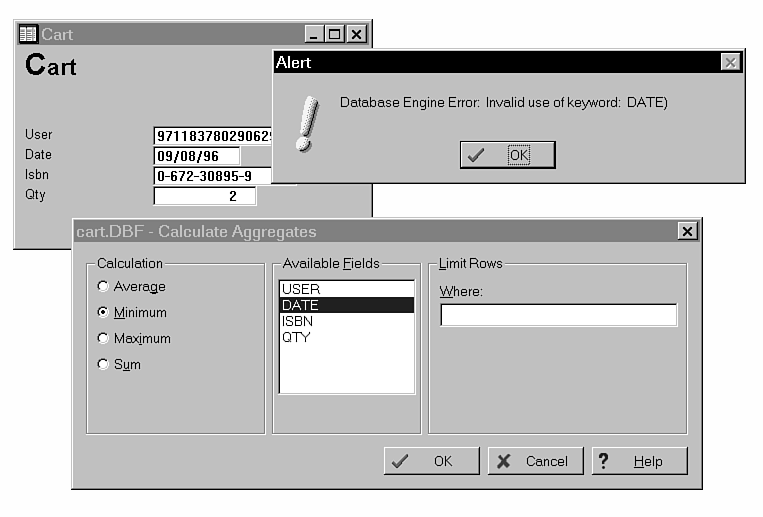This screenshot has width=763, height=517.
Task: Close the Alert dialog with X
Action: click(x=731, y=63)
